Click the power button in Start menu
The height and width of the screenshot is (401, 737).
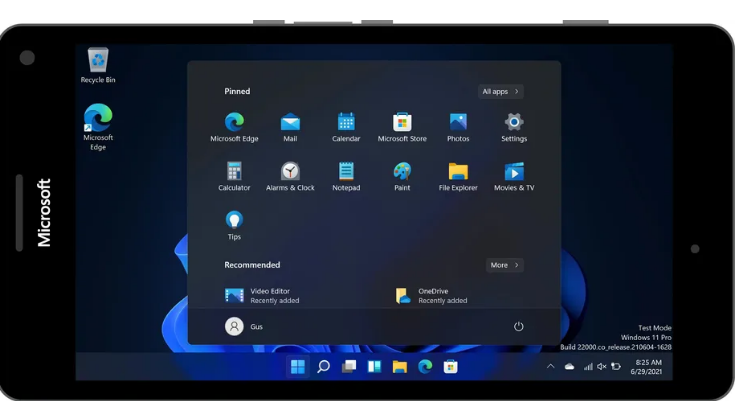[x=518, y=326]
